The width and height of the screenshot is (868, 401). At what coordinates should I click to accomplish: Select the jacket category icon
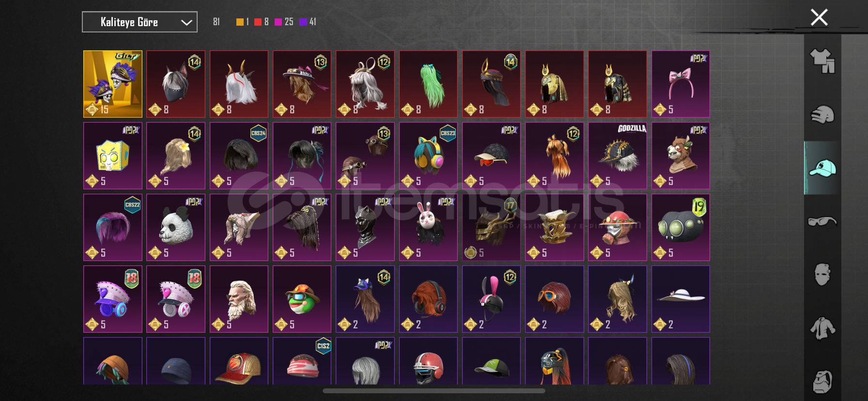[x=822, y=328]
